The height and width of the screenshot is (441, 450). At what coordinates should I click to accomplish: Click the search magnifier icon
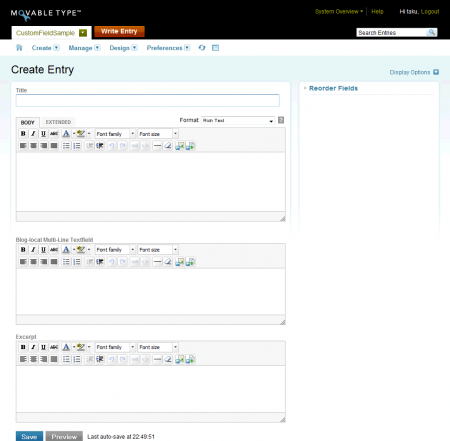point(432,32)
